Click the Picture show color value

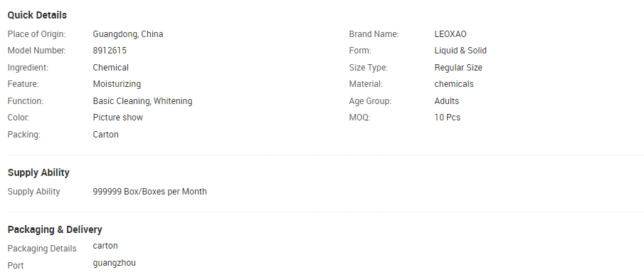[x=118, y=118]
